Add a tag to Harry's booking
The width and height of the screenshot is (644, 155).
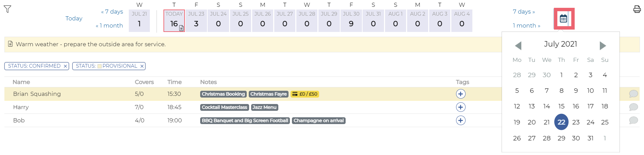(460, 107)
